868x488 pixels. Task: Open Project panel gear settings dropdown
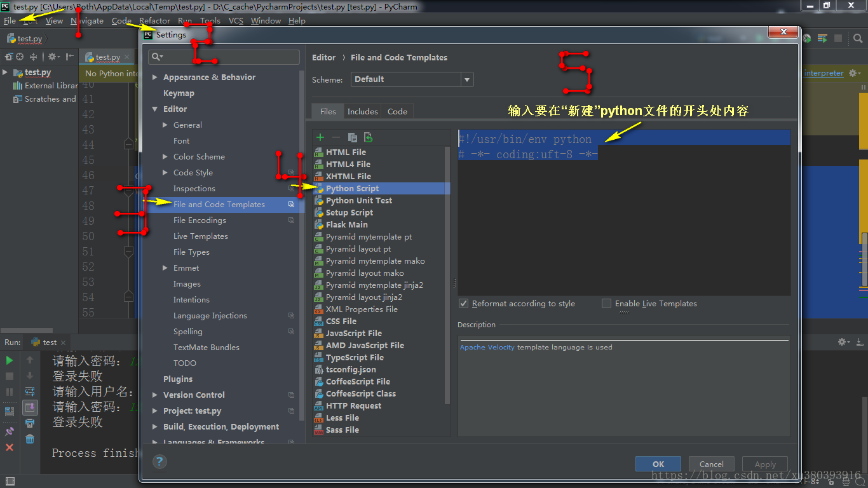tap(53, 57)
